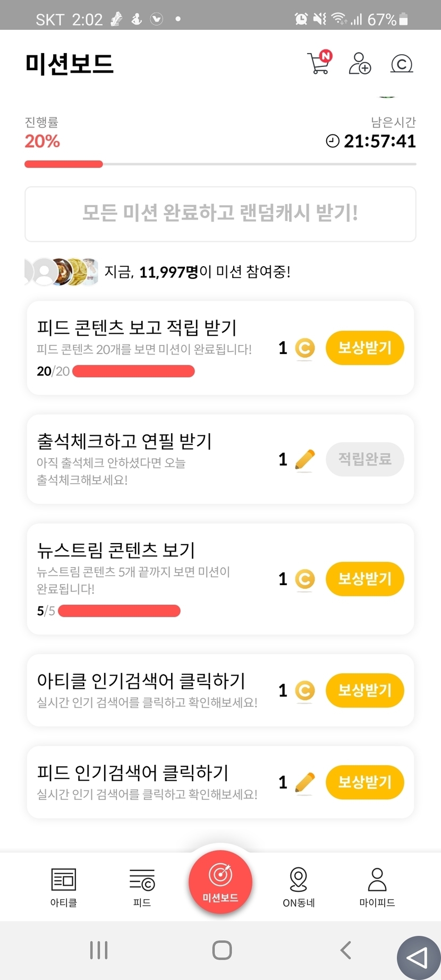Claim reward for 뉴스트림 콘텐츠 보기

[x=364, y=579]
